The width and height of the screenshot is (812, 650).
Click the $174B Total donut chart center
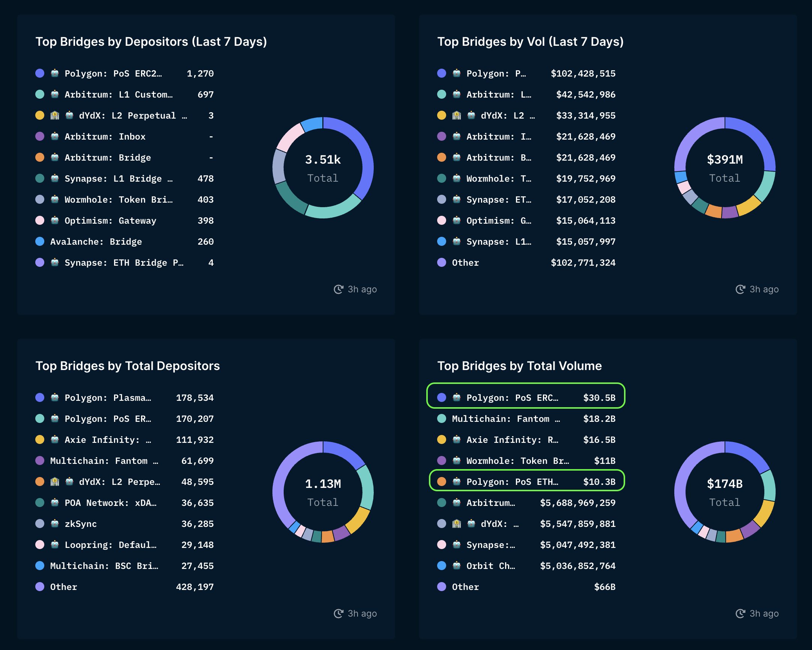(725, 492)
